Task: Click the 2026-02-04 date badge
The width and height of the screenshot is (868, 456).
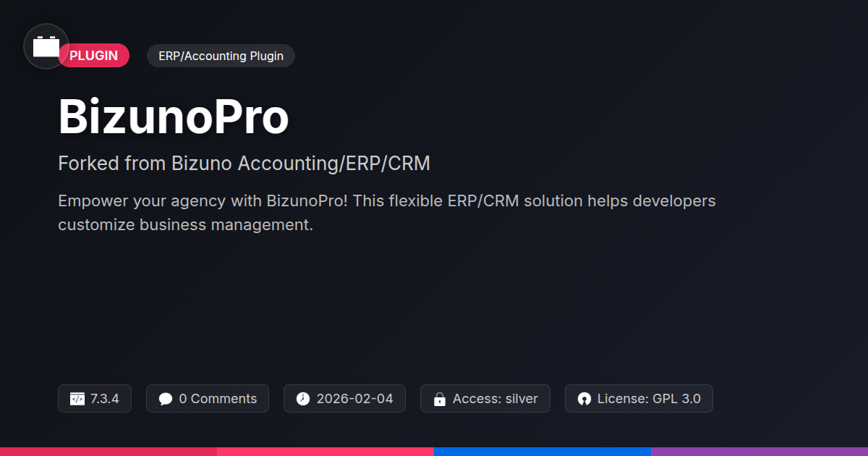Action: point(344,399)
